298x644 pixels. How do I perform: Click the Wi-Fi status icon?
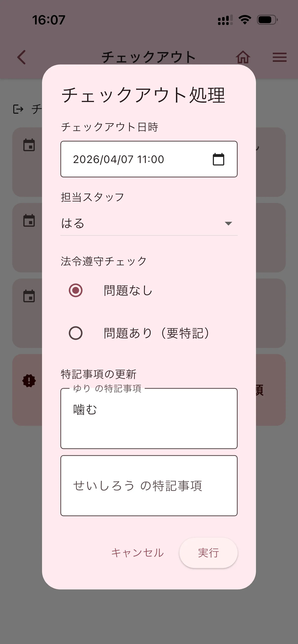[245, 20]
